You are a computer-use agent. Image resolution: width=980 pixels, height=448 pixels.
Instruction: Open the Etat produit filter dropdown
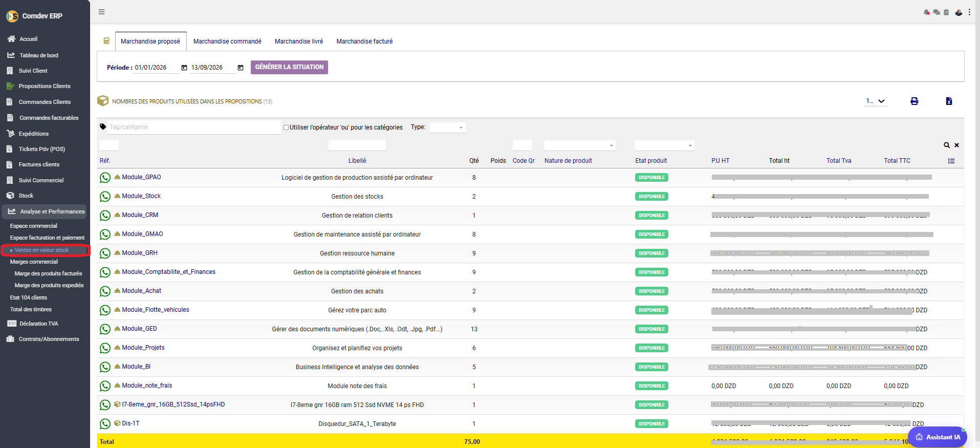tap(664, 145)
